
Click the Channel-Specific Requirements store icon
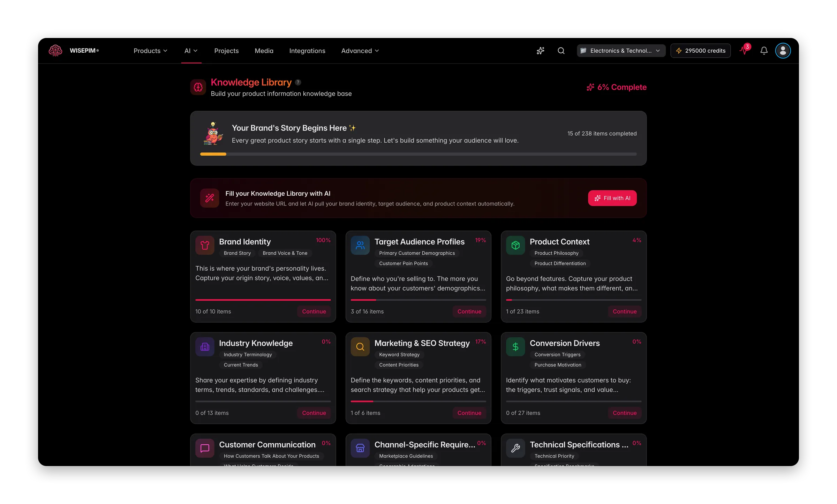[360, 448]
